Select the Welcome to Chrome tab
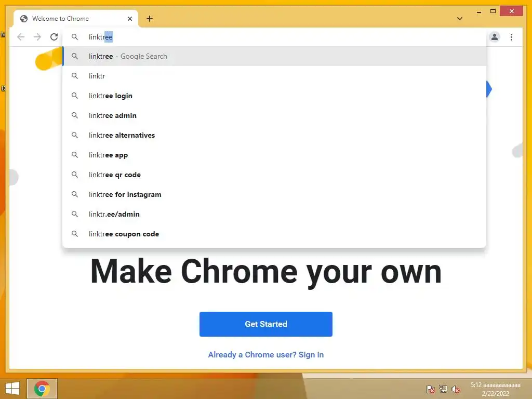Viewport: 532px width, 399px height. pos(76,19)
